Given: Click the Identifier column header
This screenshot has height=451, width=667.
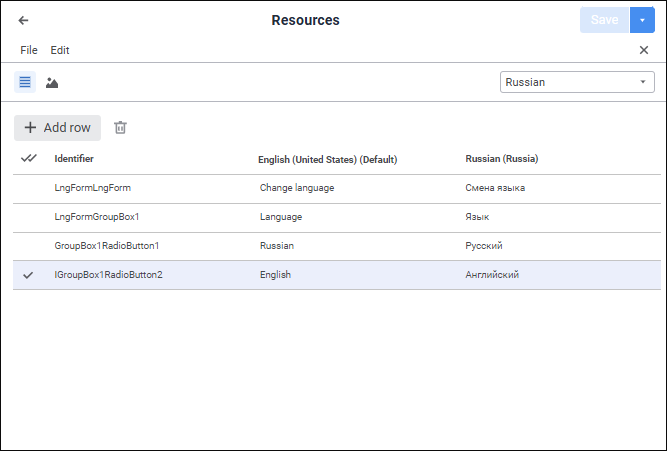Looking at the screenshot, I should click(x=75, y=159).
